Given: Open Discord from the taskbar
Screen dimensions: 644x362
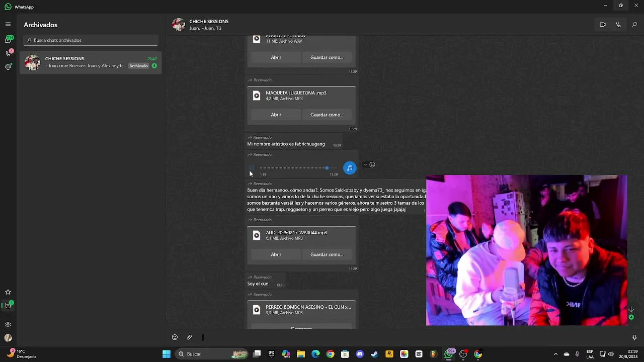Looking at the screenshot, I should coord(360,354).
